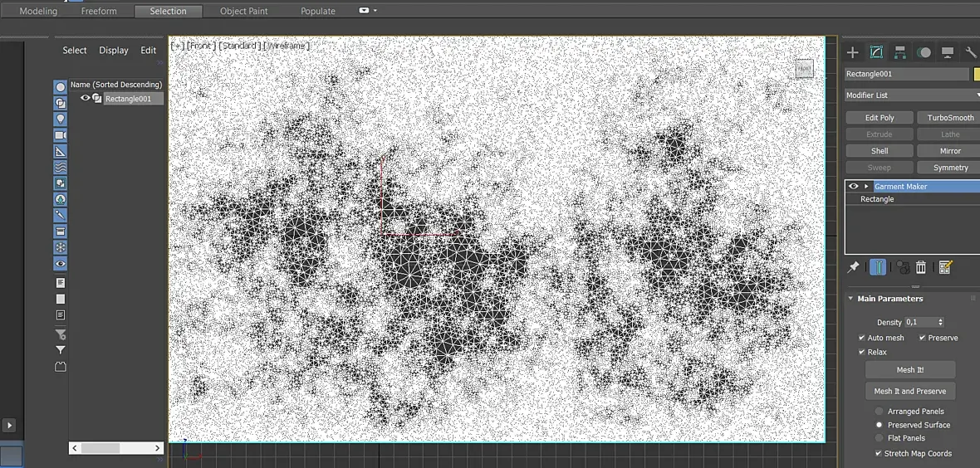The height and width of the screenshot is (468, 980).
Task: Open the Modifier List dropdown
Action: [912, 95]
